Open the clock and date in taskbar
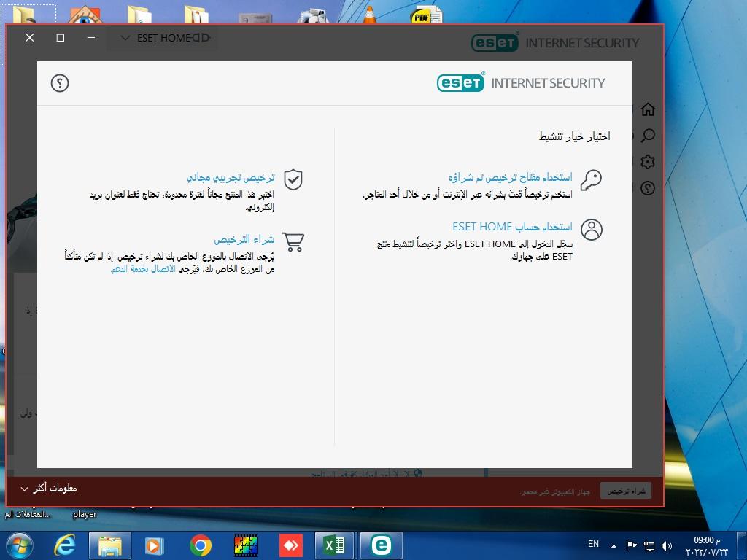 tap(707, 546)
